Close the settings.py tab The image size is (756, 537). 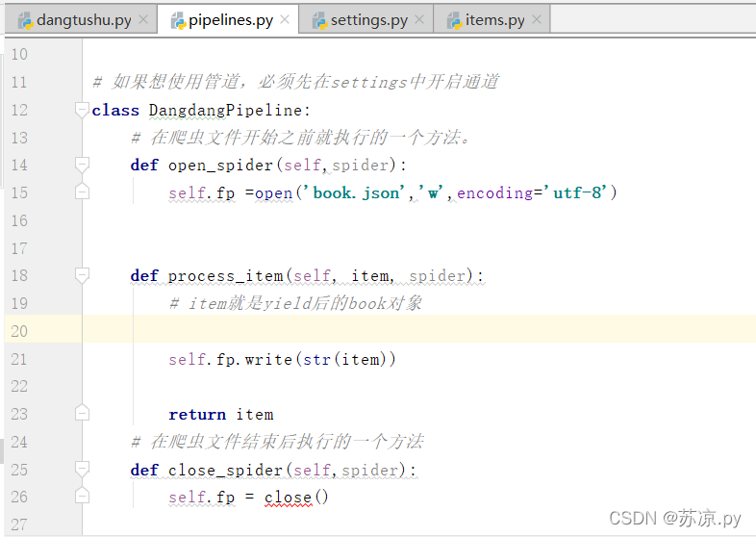click(419, 20)
